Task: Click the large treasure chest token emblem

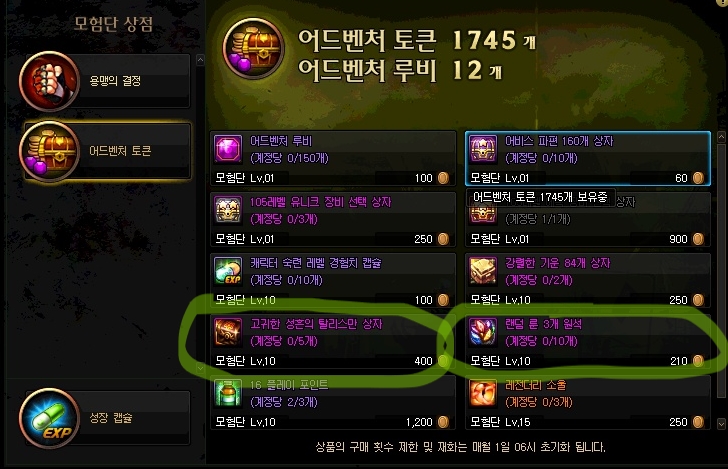Action: click(x=253, y=48)
